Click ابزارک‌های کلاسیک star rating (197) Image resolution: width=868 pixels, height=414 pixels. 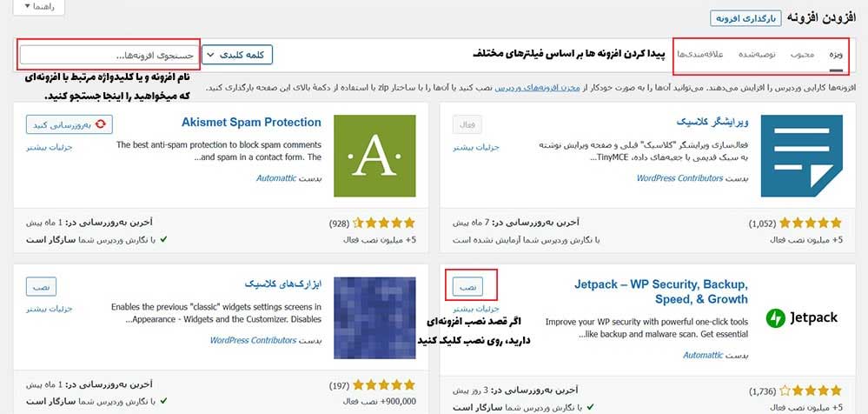tap(384, 384)
